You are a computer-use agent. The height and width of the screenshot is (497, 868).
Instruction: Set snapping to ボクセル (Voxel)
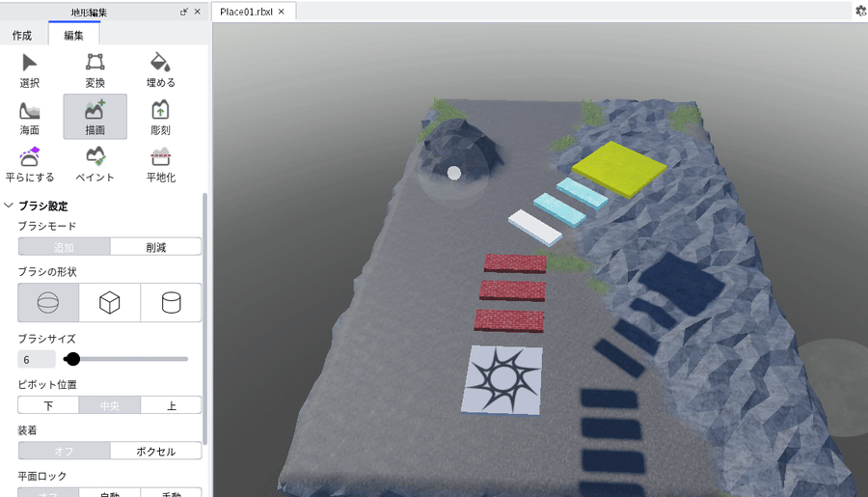click(x=156, y=451)
